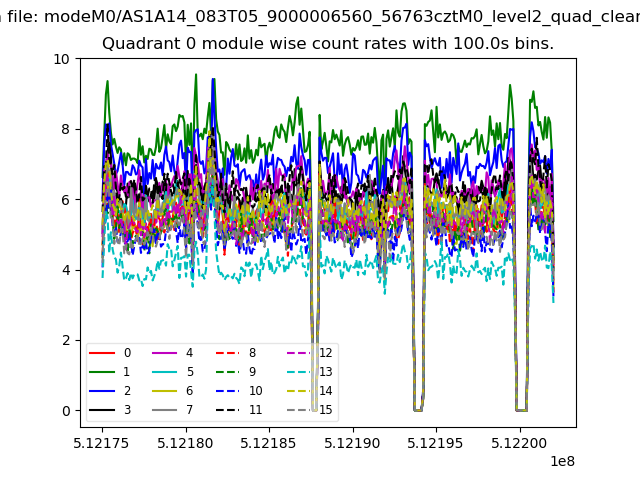
Task: Click the plot title about Quadrant 0 count rates
Action: point(328,44)
